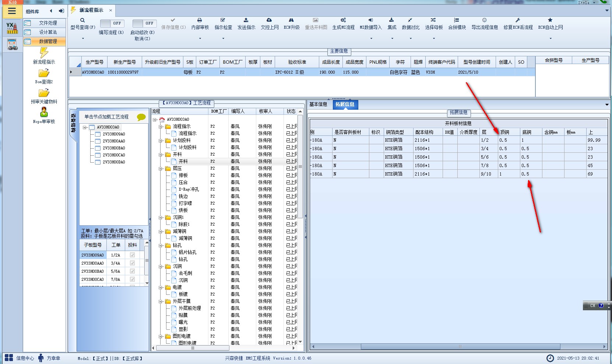Click the help icon on language bar
This screenshot has height=364, width=612.
point(601,305)
